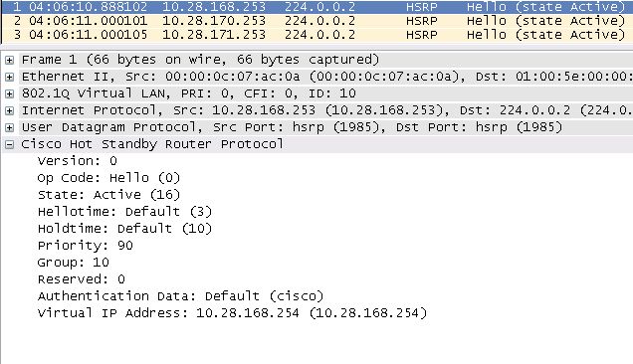
Task: Select the Hellotime: Default (3) field
Action: (x=124, y=212)
